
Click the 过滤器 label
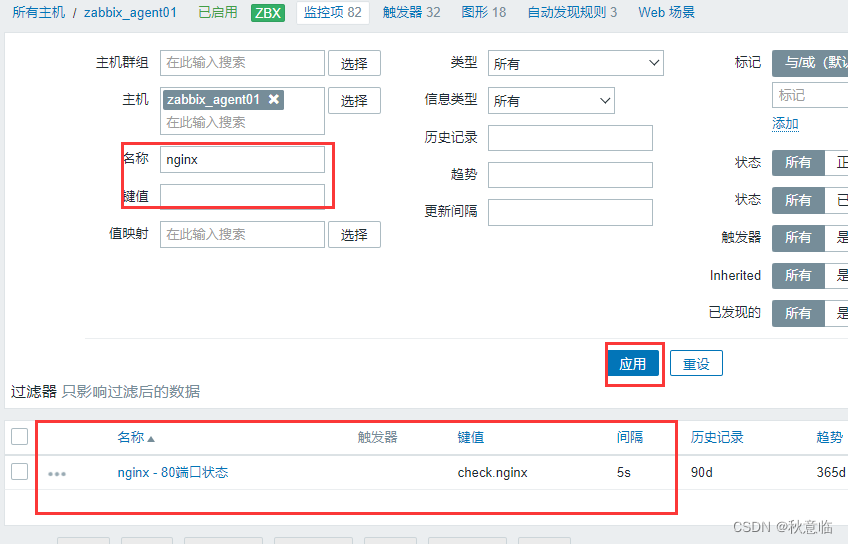pos(34,392)
